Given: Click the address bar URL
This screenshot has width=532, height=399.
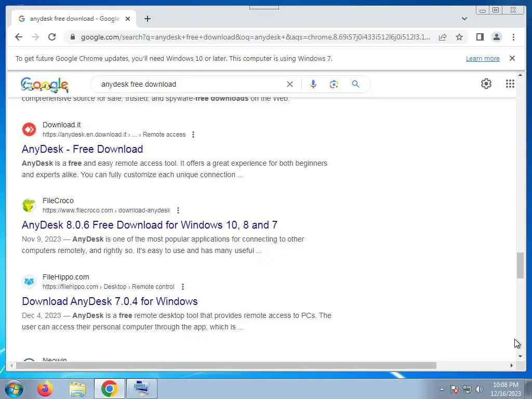Looking at the screenshot, I should pos(256,37).
